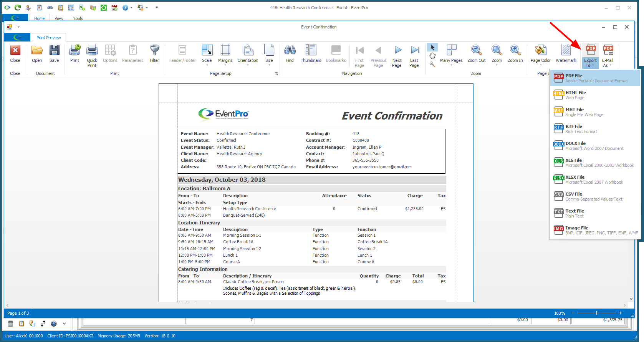Export as XLS File workbook
The image size is (644, 342).
595,163
